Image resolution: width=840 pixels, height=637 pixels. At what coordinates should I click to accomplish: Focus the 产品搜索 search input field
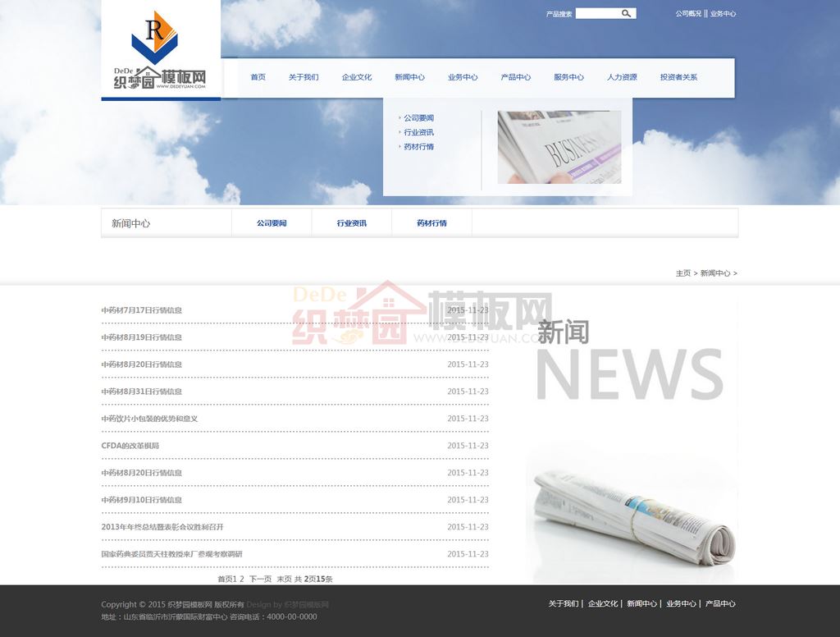pos(597,13)
